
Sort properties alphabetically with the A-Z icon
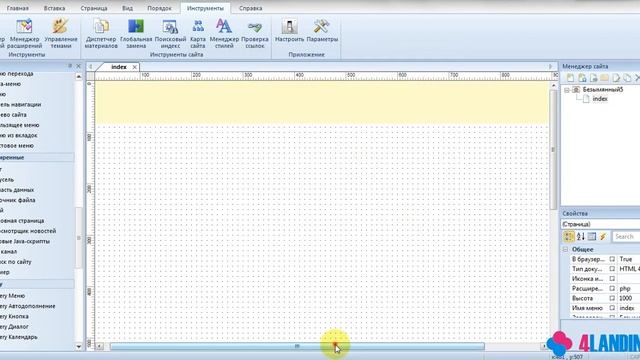[x=581, y=236]
